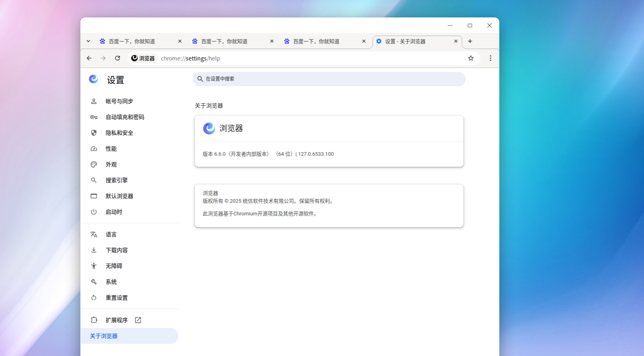Screen dimensions: 644x356
Task: Click the Chromium开源项目 text line
Action: pos(260,214)
